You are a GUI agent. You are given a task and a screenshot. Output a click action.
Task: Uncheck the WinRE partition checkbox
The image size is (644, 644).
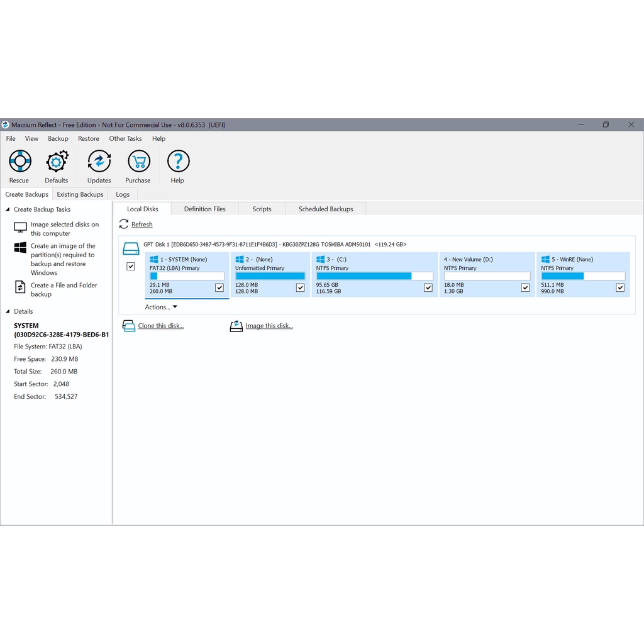point(620,287)
